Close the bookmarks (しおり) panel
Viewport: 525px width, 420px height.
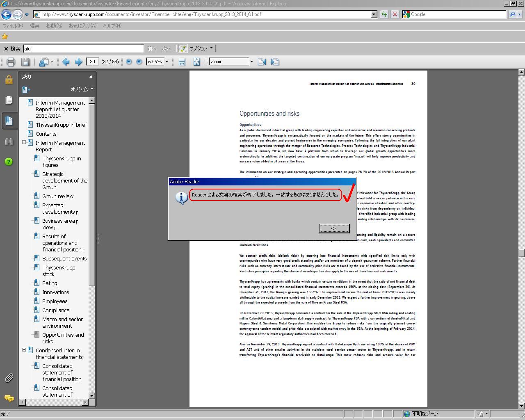tap(91, 77)
